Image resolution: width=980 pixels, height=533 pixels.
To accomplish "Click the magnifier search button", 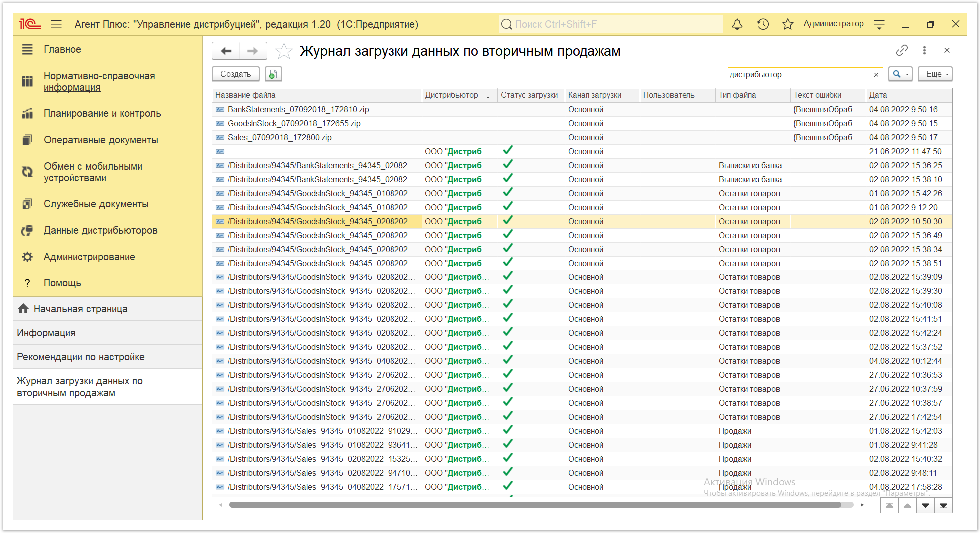I will point(897,74).
